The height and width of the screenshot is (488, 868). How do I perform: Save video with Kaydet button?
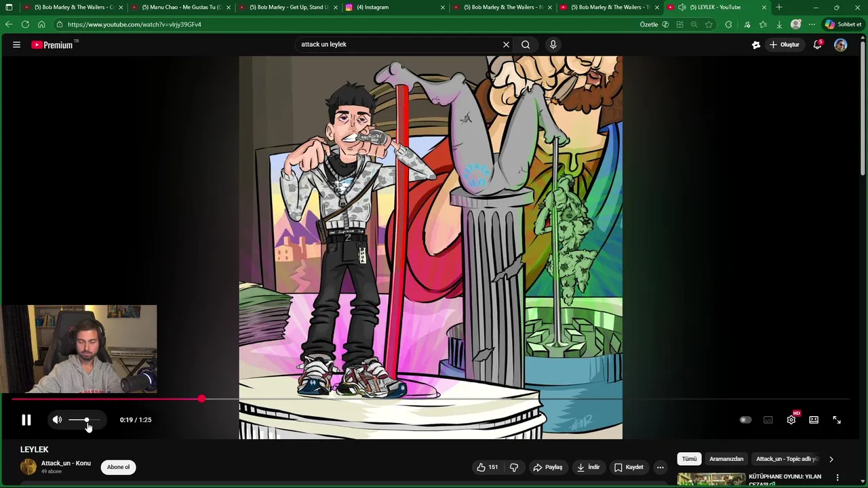629,467
